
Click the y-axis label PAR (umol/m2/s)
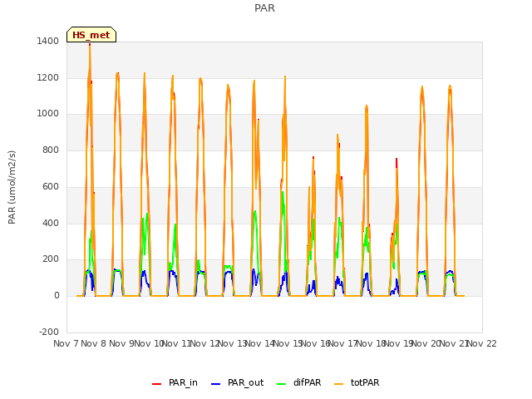pos(12,187)
